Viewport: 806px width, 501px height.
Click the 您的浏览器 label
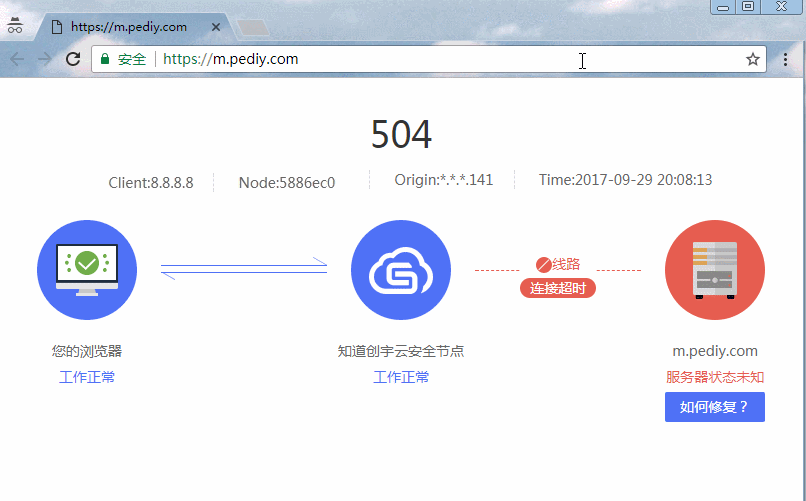pyautogui.click(x=87, y=351)
